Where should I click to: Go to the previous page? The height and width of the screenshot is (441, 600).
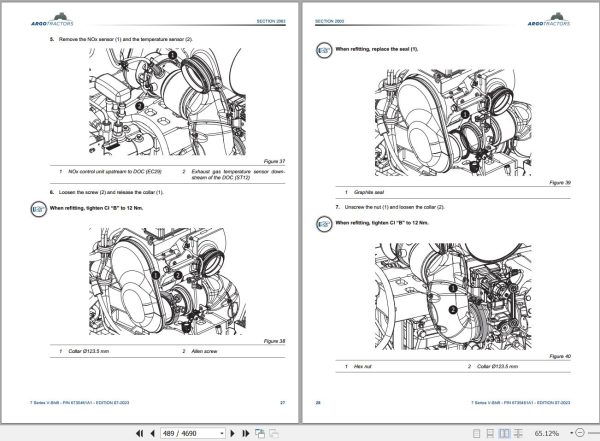tap(152, 433)
